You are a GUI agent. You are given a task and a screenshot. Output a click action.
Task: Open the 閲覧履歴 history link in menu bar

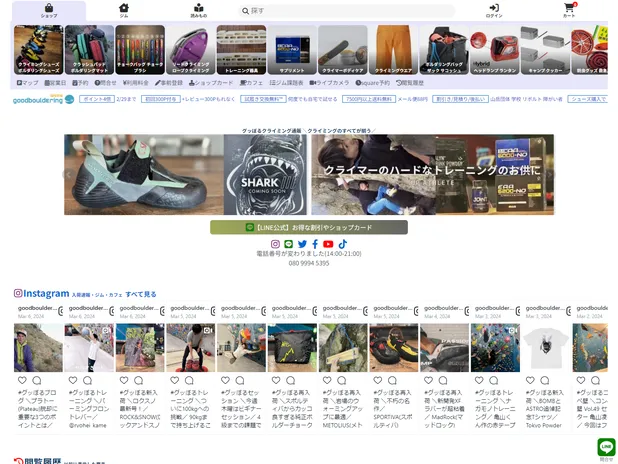click(410, 83)
